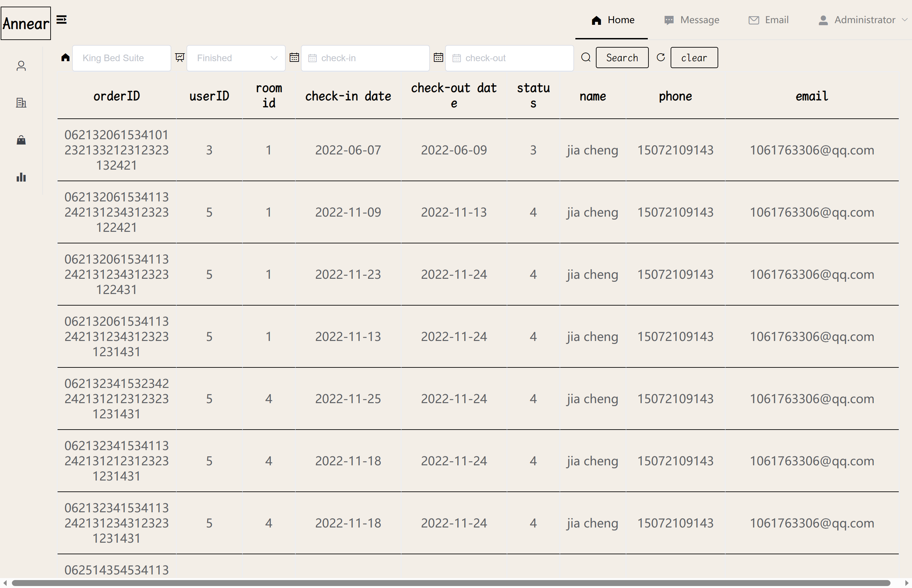The image size is (912, 588).
Task: Click check-in date 2022-11-13
Action: point(348,337)
